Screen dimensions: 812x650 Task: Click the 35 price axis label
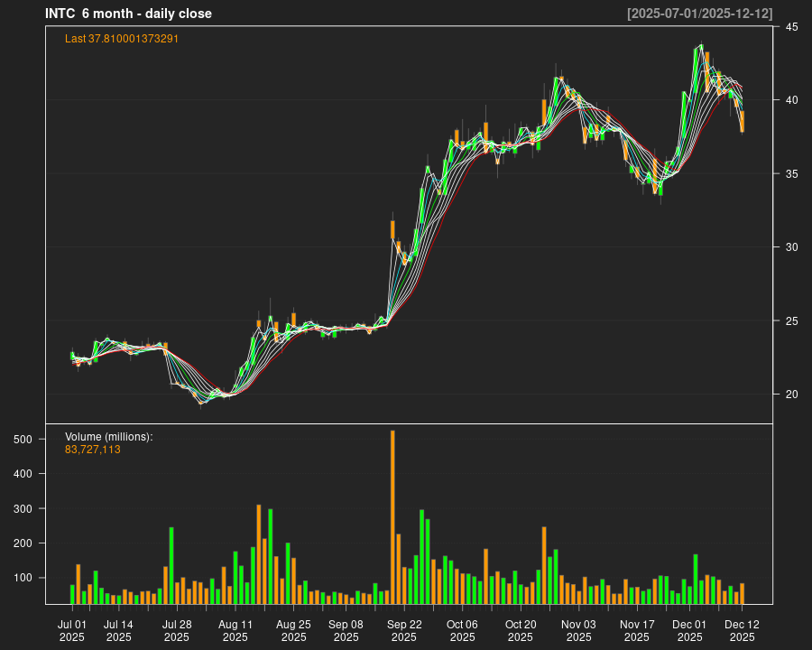tap(790, 173)
